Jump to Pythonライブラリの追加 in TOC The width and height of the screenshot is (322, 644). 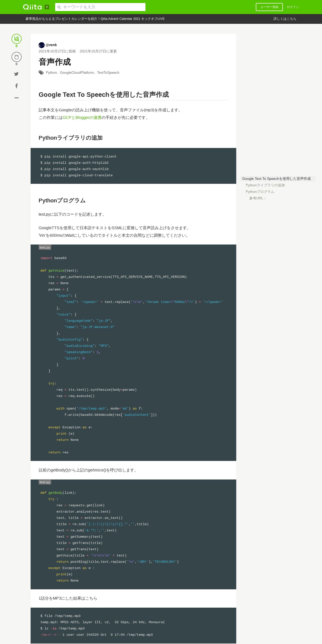pyautogui.click(x=265, y=185)
